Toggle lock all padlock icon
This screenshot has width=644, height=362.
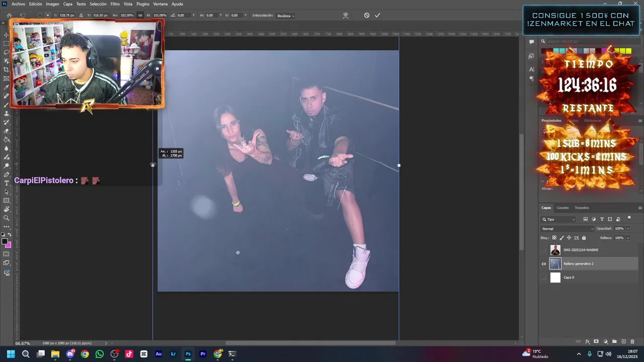(584, 238)
